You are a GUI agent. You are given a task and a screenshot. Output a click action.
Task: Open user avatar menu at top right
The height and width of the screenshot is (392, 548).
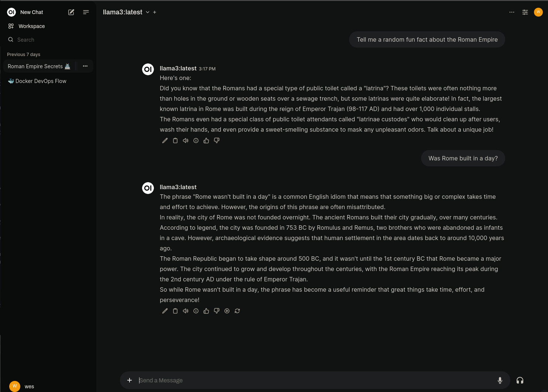pos(538,12)
